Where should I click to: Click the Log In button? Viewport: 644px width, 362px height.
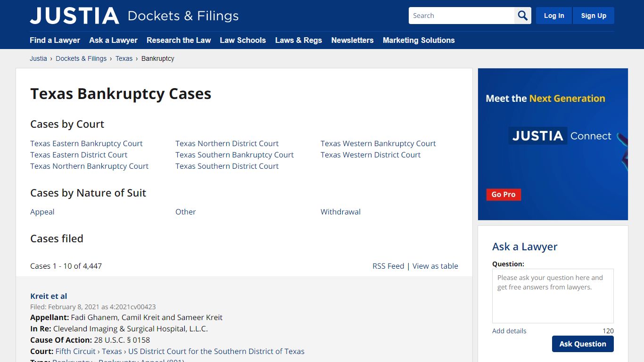pos(554,16)
